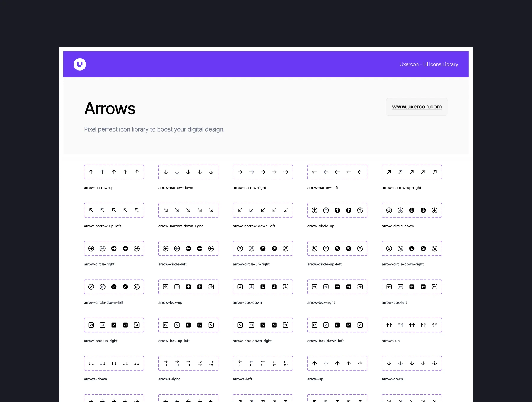532x402 pixels.
Task: Select the first outlined arrow-circle-up icon
Action: pos(315,210)
